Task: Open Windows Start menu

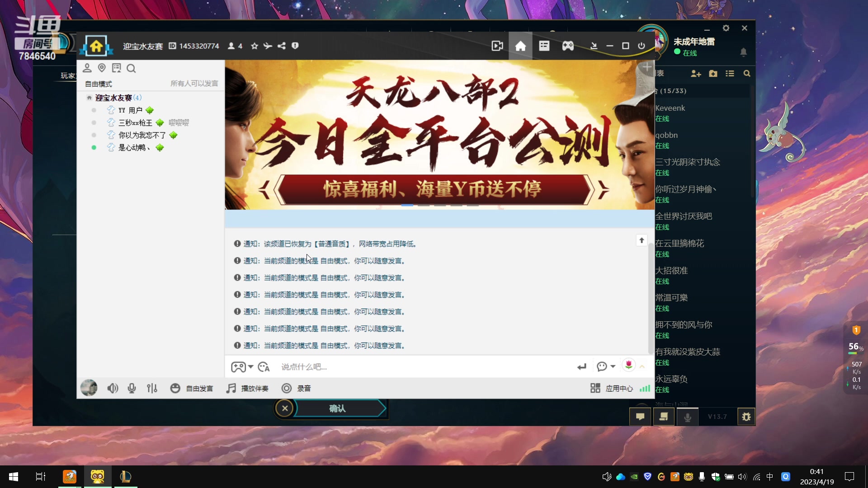Action: [14, 477]
